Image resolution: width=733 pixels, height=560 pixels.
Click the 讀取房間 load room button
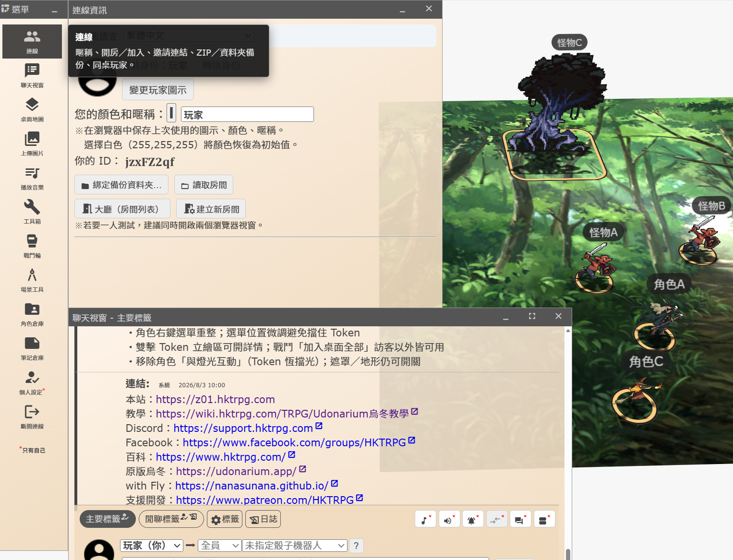point(204,185)
